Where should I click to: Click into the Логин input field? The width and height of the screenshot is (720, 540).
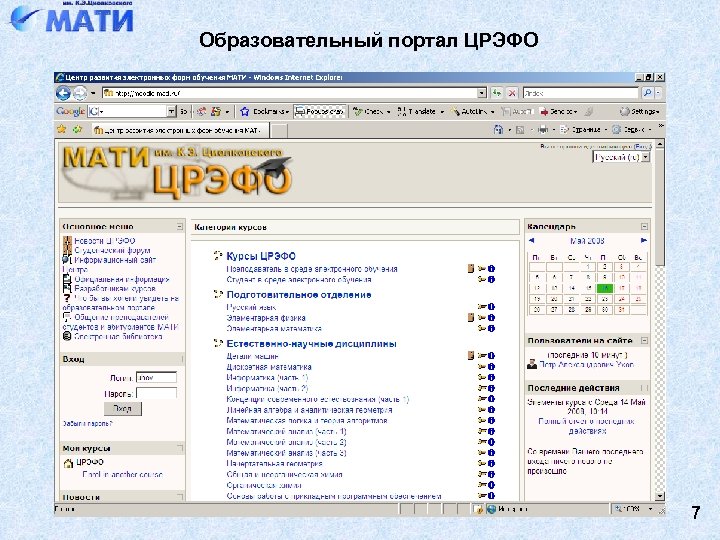[157, 377]
